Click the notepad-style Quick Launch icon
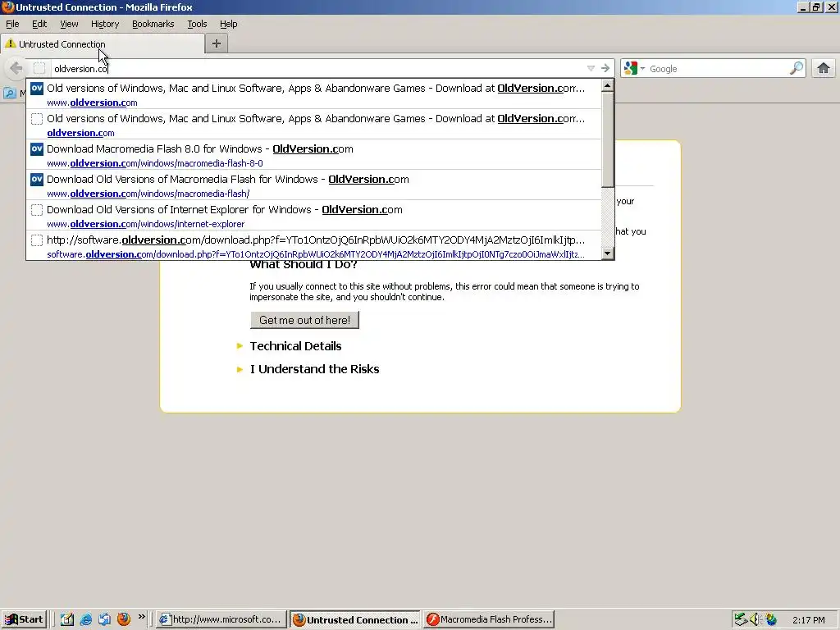 point(67,619)
